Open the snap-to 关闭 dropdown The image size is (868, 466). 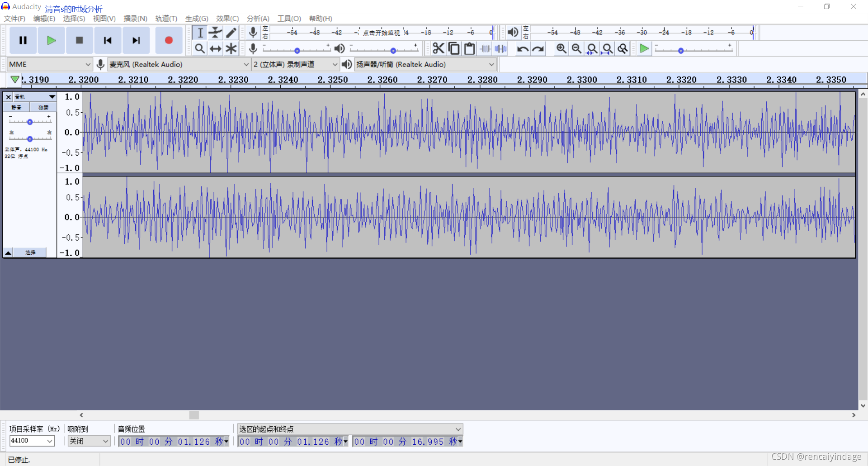(x=89, y=441)
